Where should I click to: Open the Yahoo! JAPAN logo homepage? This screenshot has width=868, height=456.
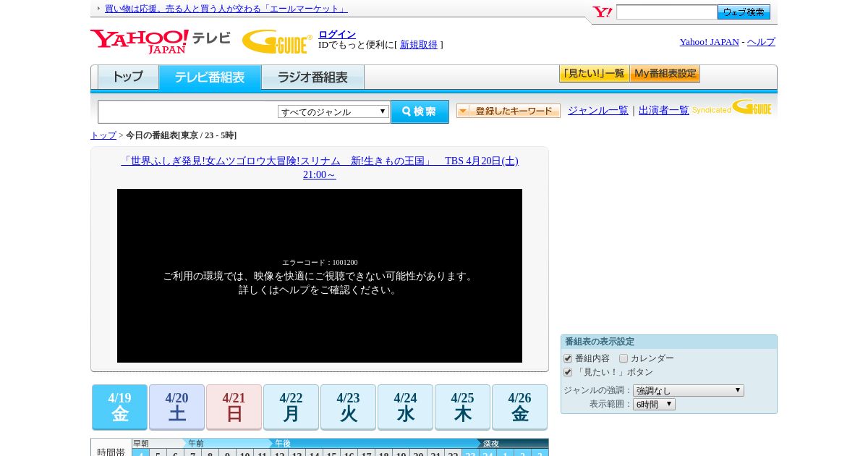140,41
